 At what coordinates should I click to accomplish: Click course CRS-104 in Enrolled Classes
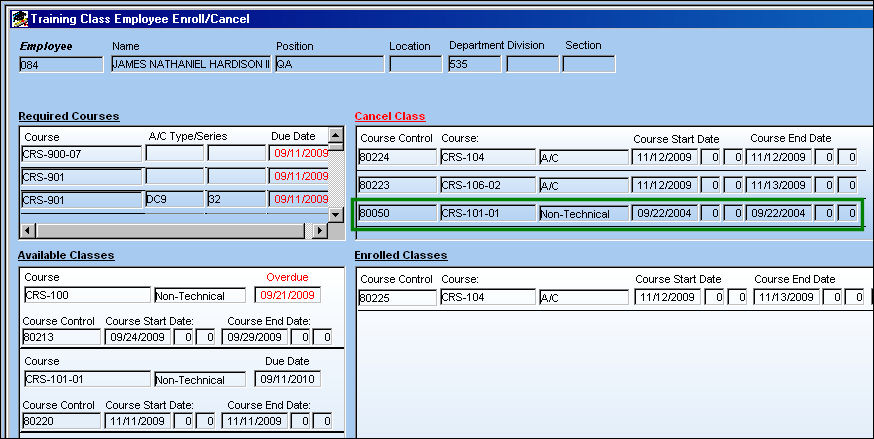pyautogui.click(x=488, y=297)
